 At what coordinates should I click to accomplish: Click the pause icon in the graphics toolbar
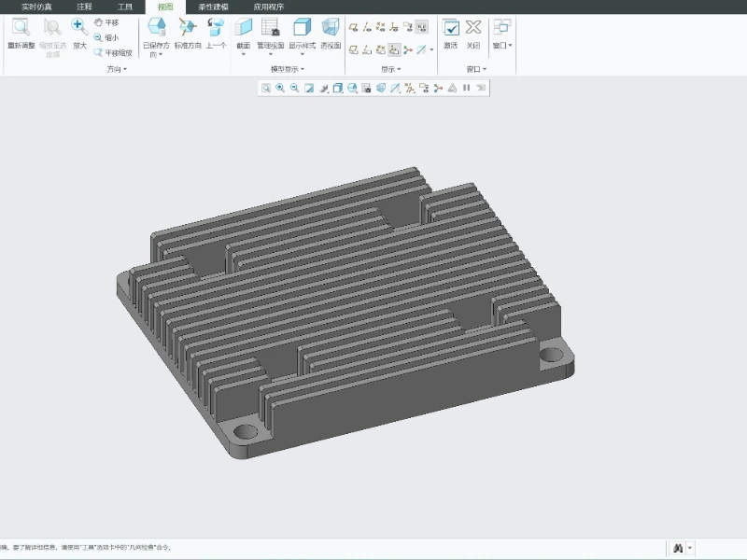[466, 88]
